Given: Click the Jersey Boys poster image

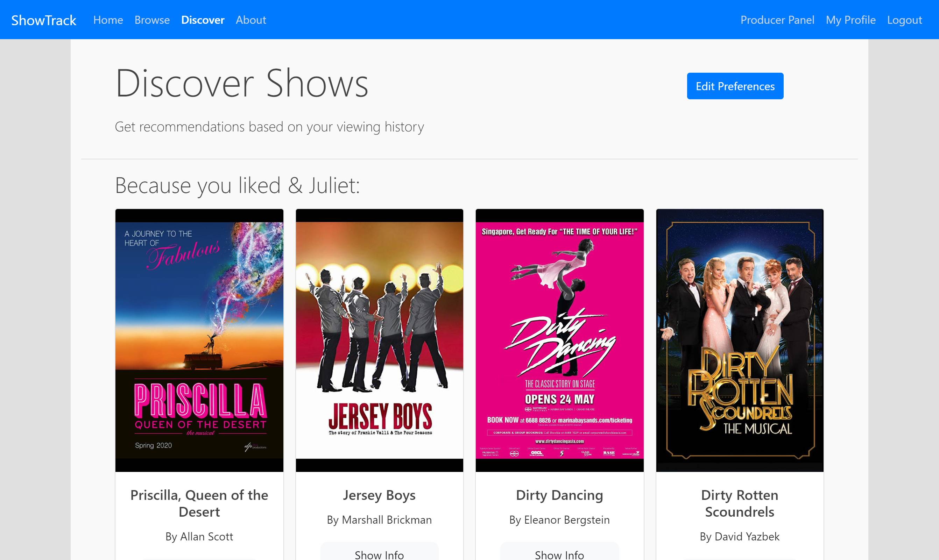Looking at the screenshot, I should coord(379,340).
